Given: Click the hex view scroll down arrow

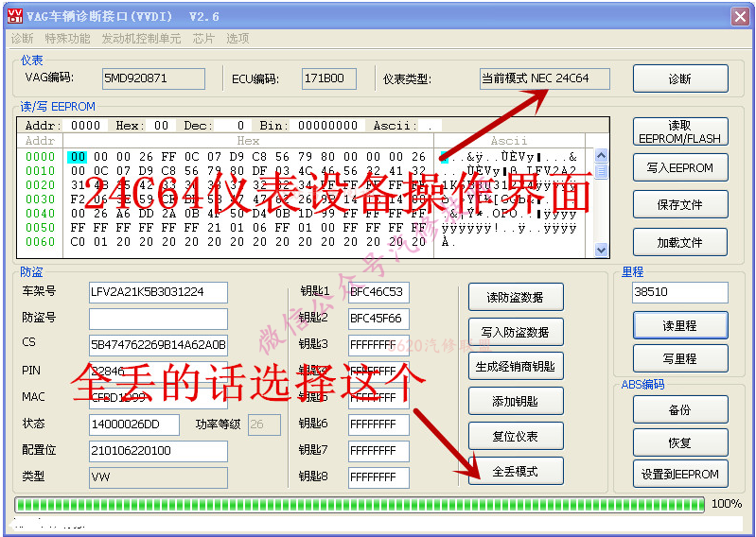Looking at the screenshot, I should tap(601, 250).
